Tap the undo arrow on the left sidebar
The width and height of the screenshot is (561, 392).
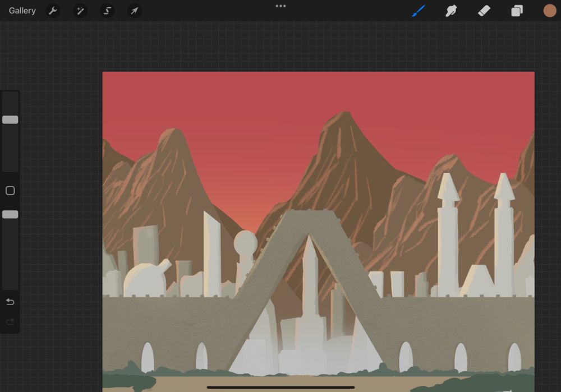click(10, 302)
